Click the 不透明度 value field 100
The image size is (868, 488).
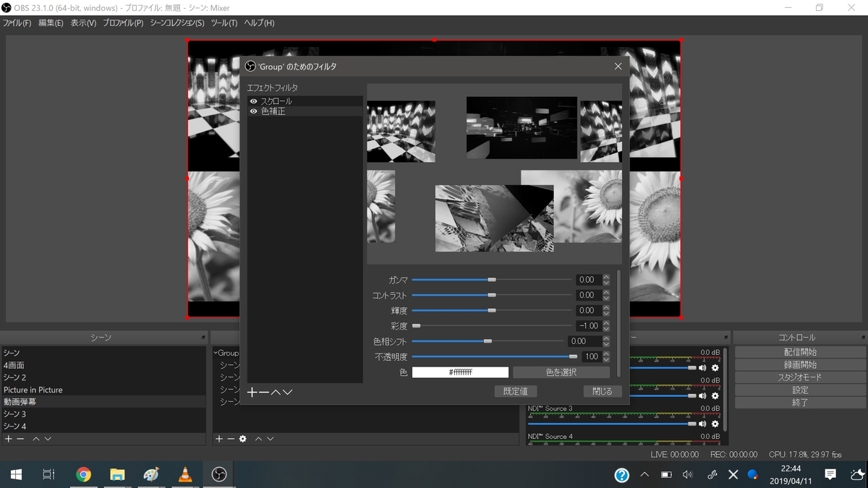pos(591,356)
